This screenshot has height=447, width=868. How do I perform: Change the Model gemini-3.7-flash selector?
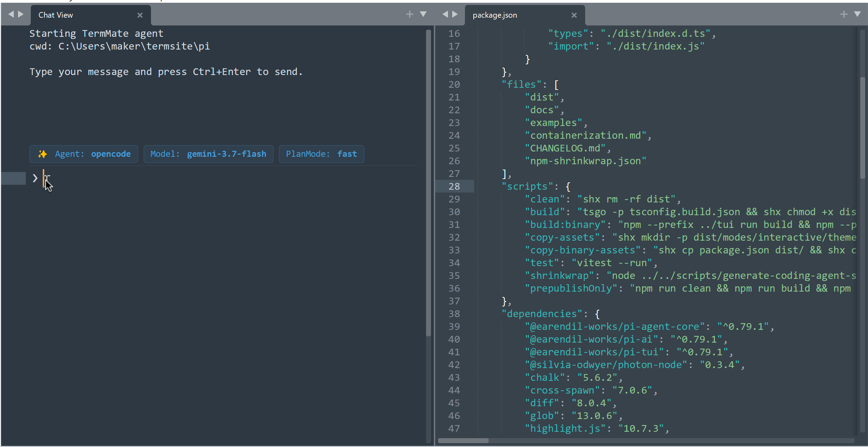pyautogui.click(x=209, y=154)
